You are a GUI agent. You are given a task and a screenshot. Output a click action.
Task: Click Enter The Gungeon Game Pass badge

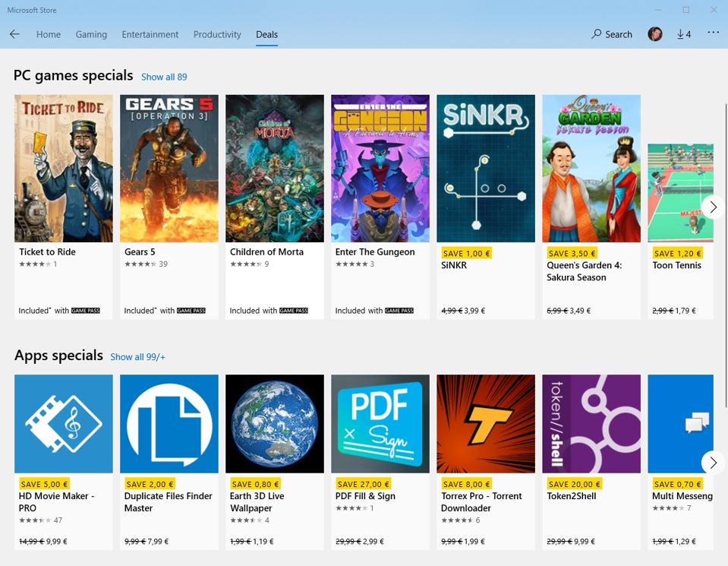click(399, 311)
